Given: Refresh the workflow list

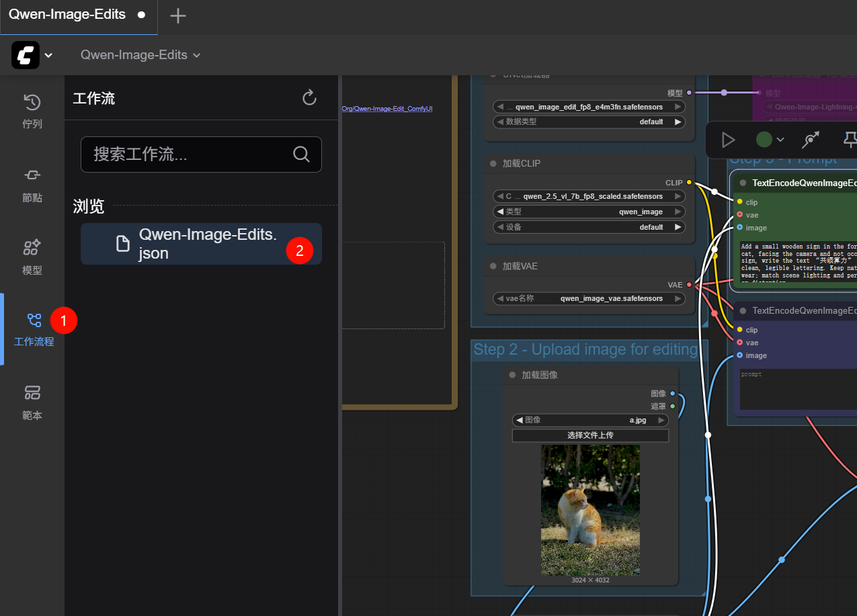Looking at the screenshot, I should point(309,98).
